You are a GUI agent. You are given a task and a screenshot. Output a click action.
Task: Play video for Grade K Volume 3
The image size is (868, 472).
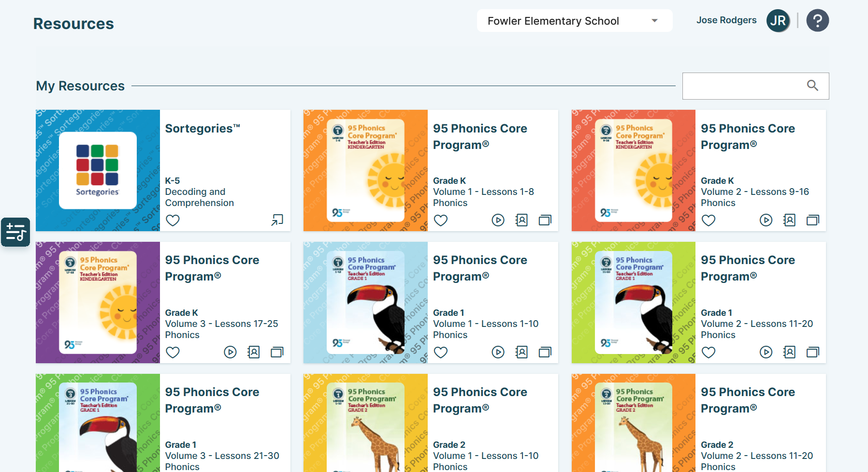(230, 352)
